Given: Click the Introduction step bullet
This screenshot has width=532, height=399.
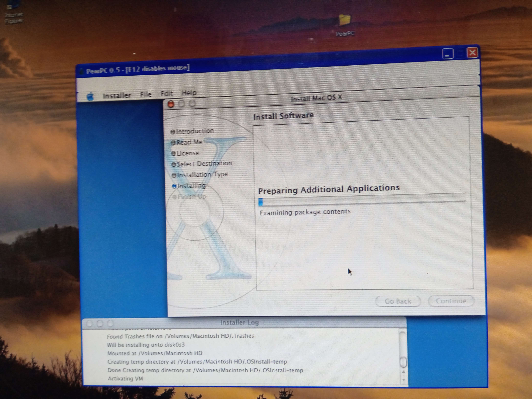Looking at the screenshot, I should coord(173,132).
